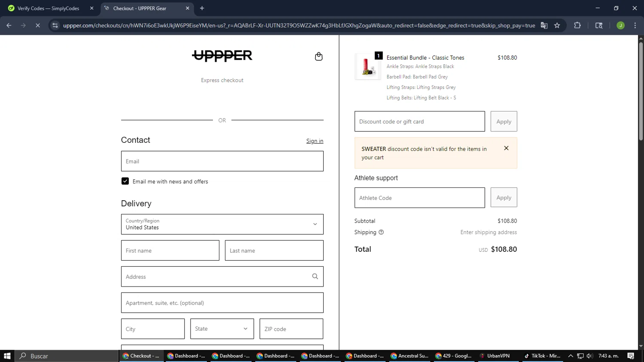
Task: Click the Essential Bundle - Classic Tones title
Action: click(x=425, y=57)
